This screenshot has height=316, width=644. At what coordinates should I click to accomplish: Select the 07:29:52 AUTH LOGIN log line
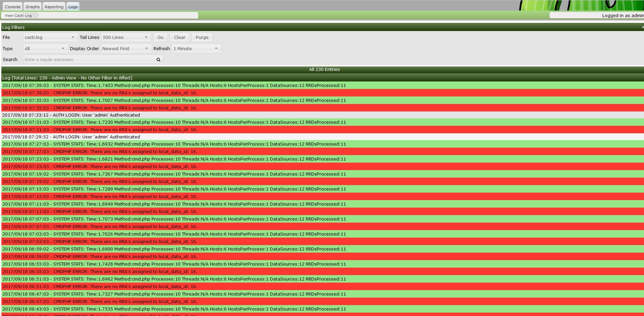323,137
